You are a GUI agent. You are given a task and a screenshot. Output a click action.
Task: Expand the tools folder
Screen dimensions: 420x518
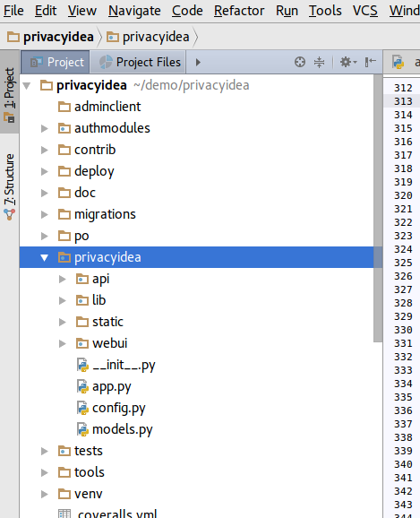[44, 472]
